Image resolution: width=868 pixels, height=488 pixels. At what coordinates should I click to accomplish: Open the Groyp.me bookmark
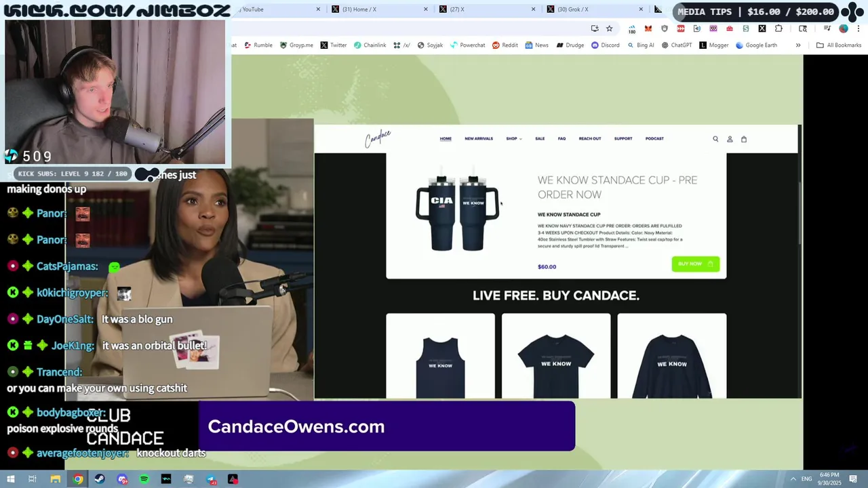(x=296, y=45)
